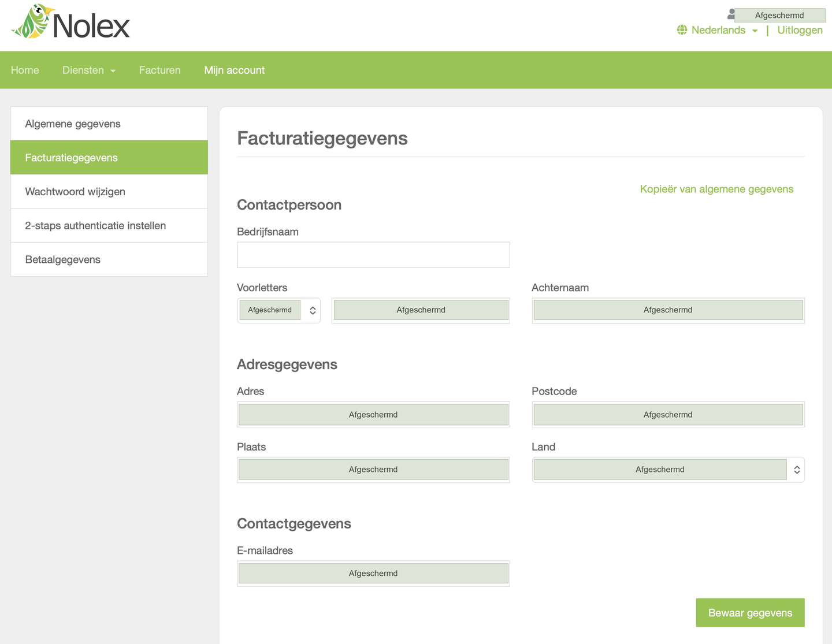Expand the Diensten menu
The image size is (832, 644).
coord(89,70)
